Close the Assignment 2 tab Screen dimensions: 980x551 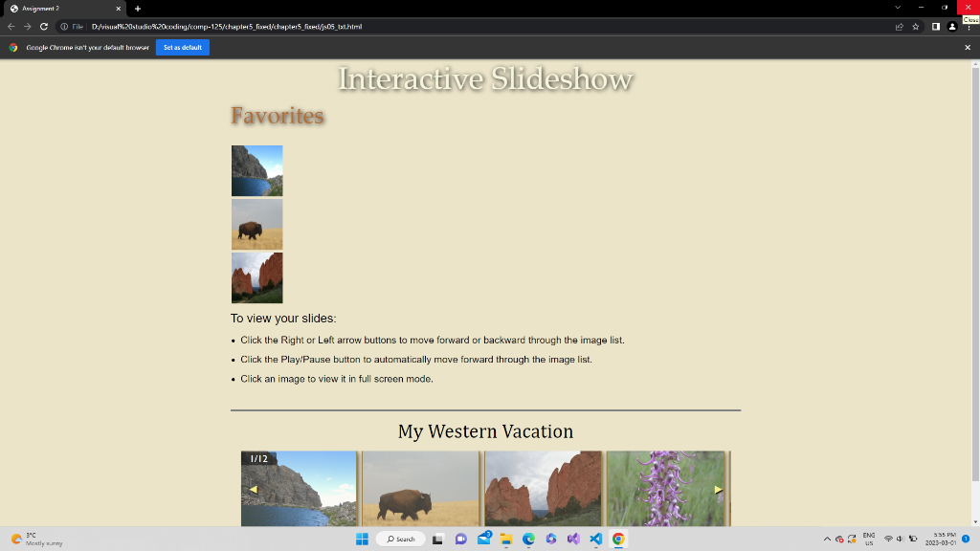tap(118, 9)
